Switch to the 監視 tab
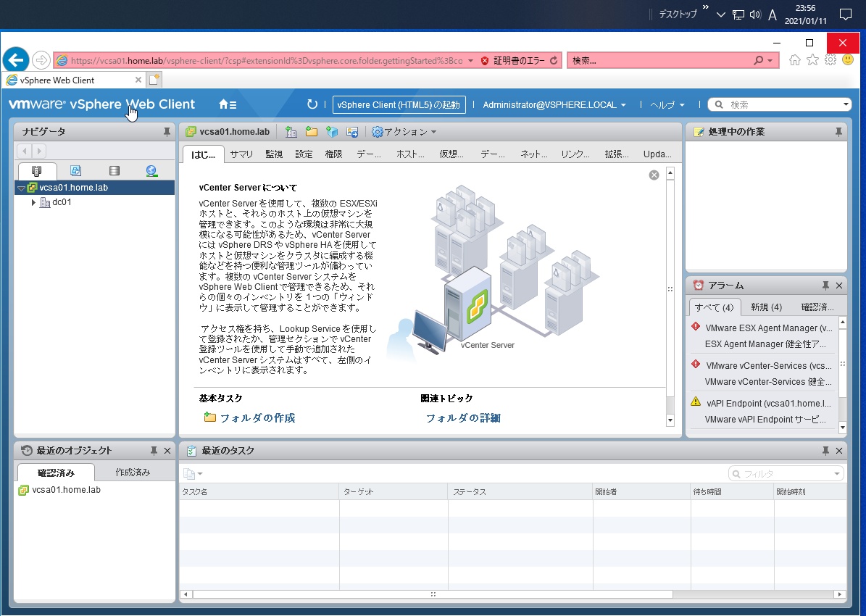Viewport: 866px width, 616px height. pyautogui.click(x=274, y=154)
